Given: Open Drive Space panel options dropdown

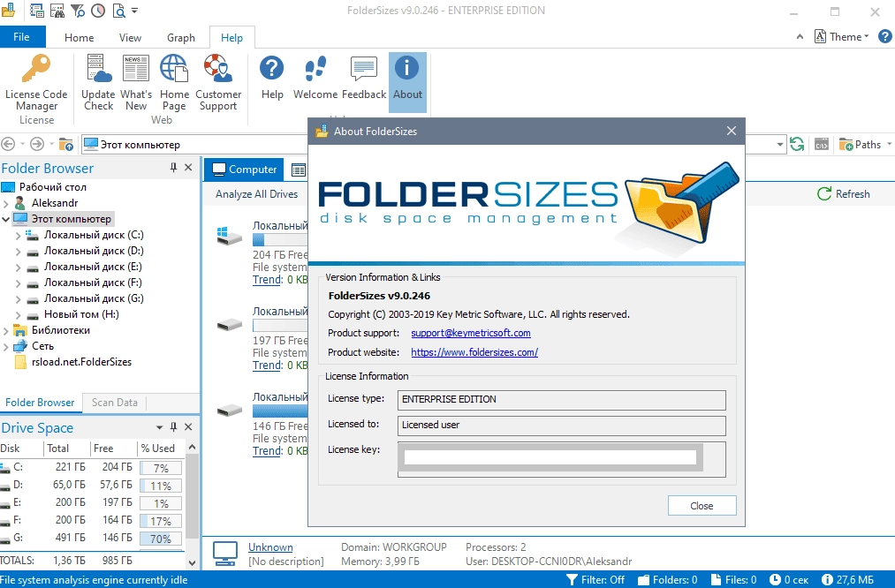Looking at the screenshot, I should [159, 427].
